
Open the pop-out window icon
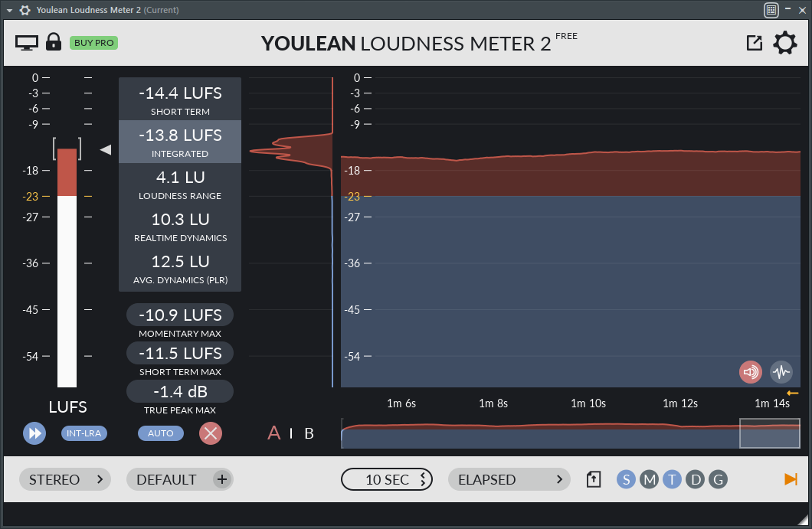(x=755, y=43)
